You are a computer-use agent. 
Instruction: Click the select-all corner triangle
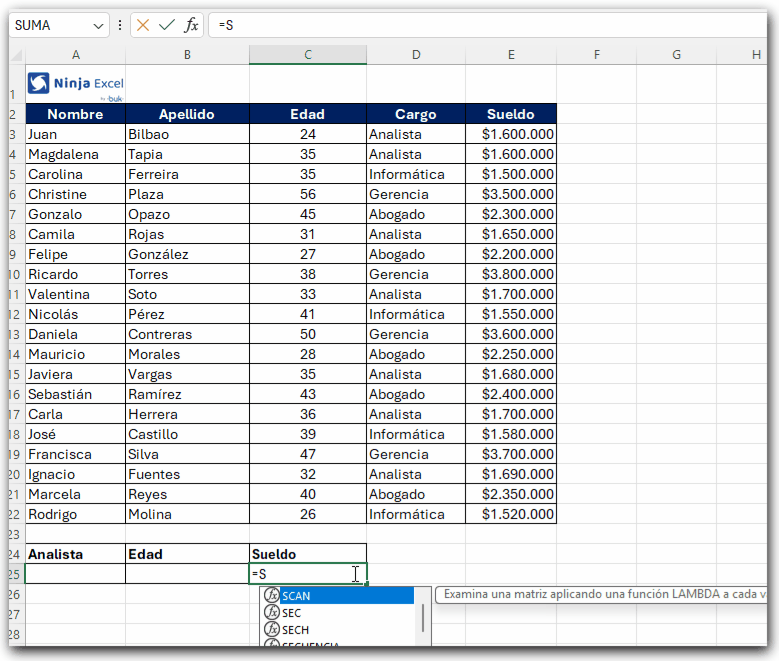coord(17,55)
